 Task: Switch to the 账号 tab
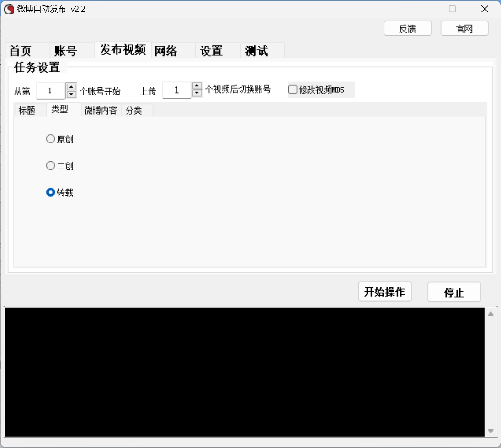[x=72, y=50]
